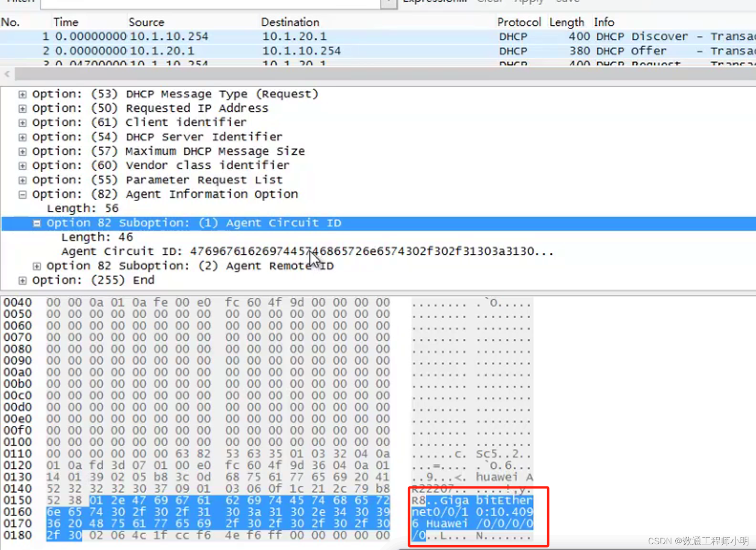Sort by Info column header
The width and height of the screenshot is (756, 550).
pyautogui.click(x=604, y=22)
